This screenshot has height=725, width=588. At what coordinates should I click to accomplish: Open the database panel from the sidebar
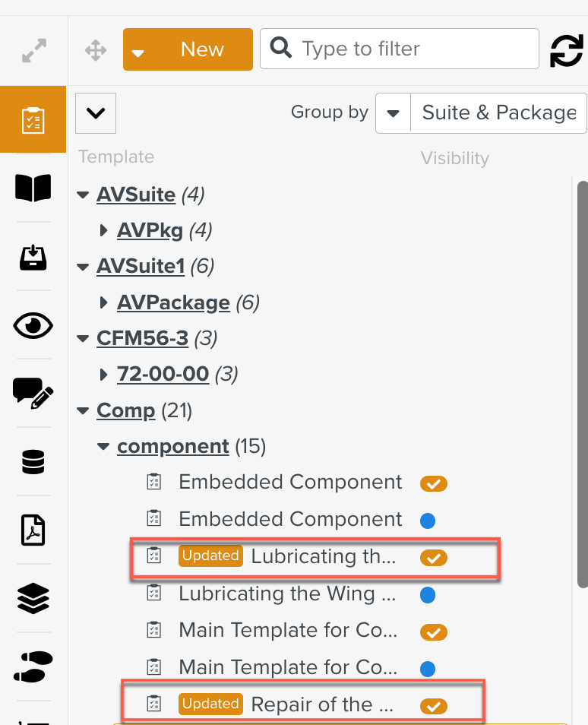pyautogui.click(x=33, y=461)
